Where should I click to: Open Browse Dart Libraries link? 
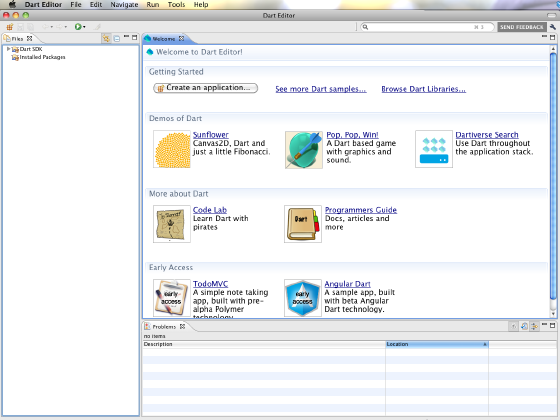point(424,89)
